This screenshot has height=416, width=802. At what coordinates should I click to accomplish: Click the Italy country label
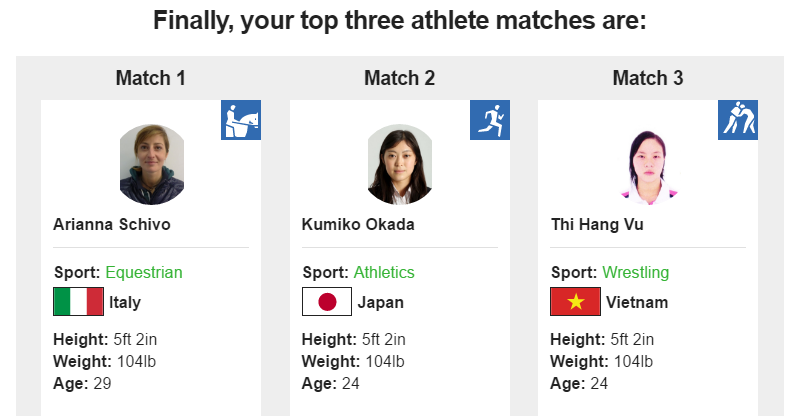[125, 302]
